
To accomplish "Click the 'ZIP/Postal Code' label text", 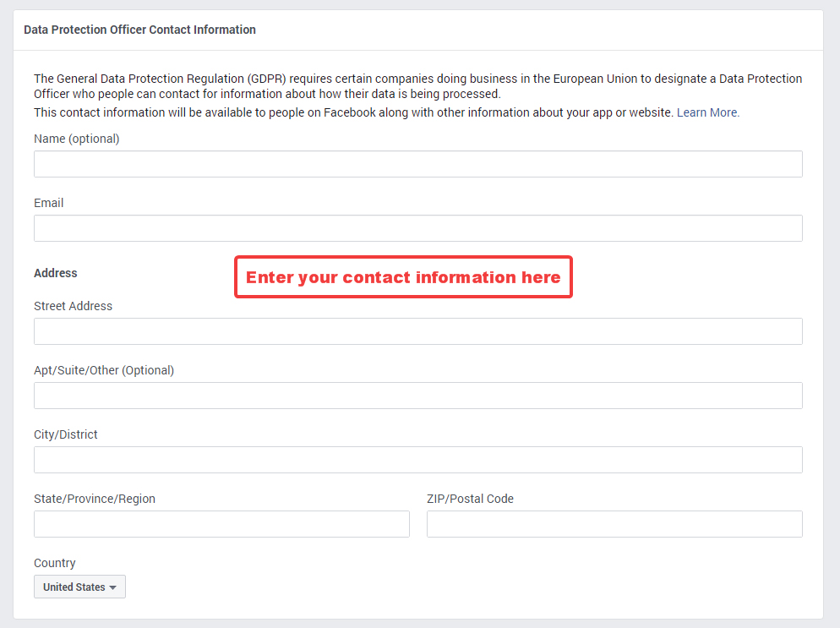I will click(x=471, y=499).
